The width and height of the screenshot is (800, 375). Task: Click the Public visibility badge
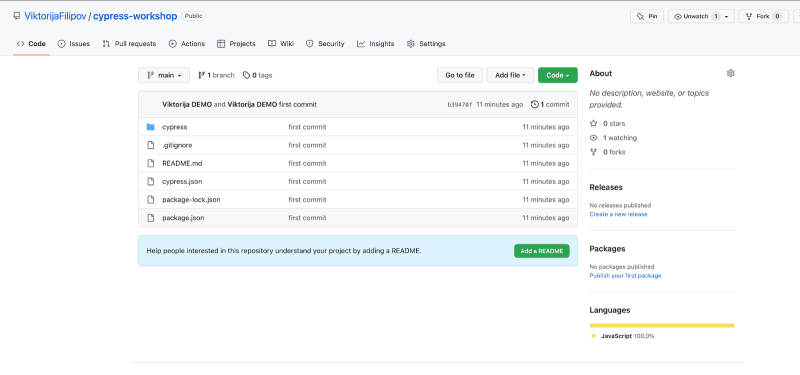tap(194, 16)
